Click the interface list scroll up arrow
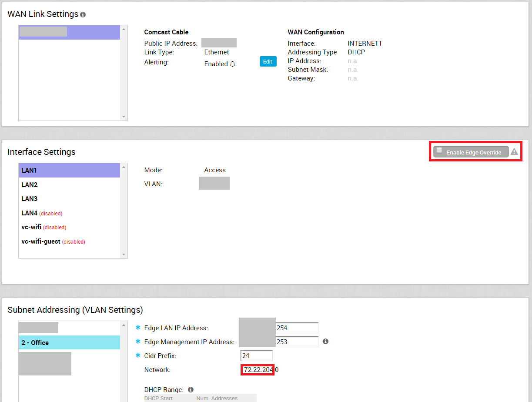The width and height of the screenshot is (532, 402). (x=124, y=167)
